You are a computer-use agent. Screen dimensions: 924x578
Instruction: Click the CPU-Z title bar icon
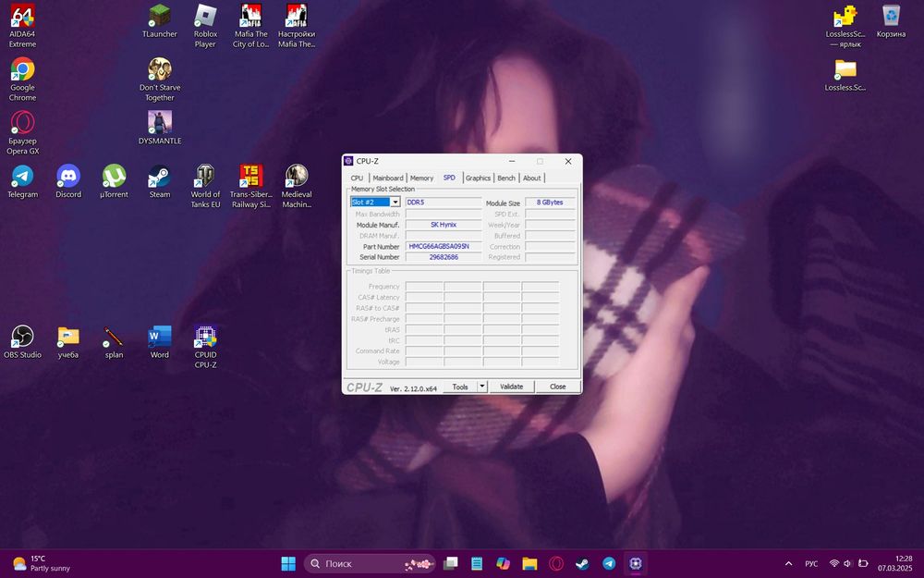pyautogui.click(x=349, y=161)
